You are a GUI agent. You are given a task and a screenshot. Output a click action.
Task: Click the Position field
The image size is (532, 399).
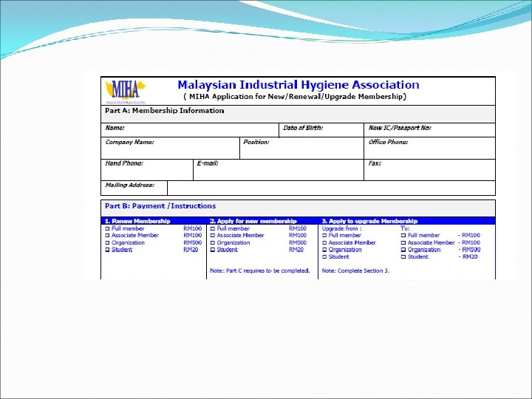point(301,149)
